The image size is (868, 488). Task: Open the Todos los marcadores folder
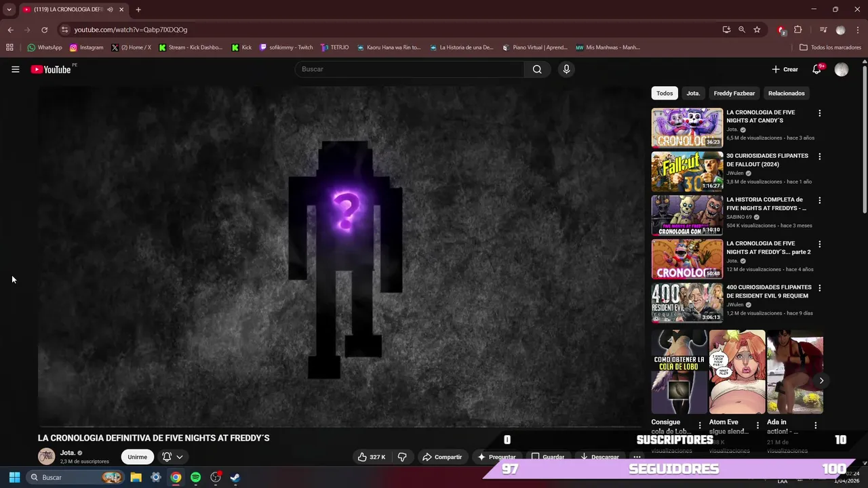coord(831,47)
